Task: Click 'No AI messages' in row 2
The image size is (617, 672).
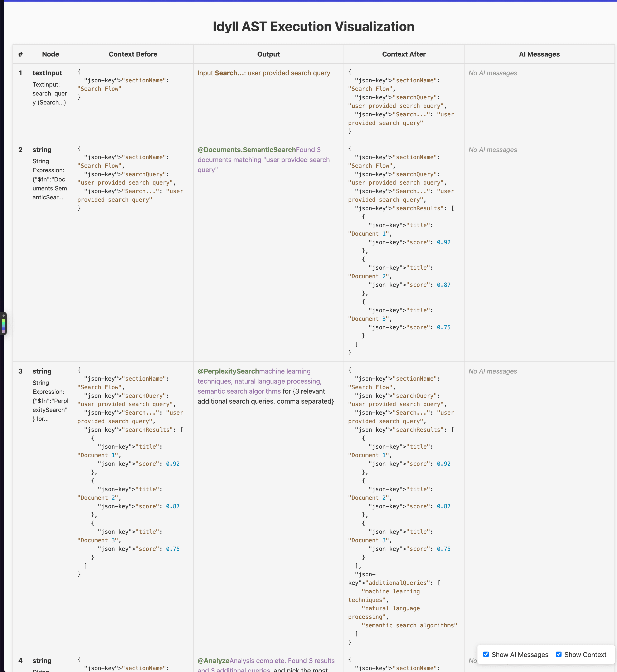Action: pos(492,150)
